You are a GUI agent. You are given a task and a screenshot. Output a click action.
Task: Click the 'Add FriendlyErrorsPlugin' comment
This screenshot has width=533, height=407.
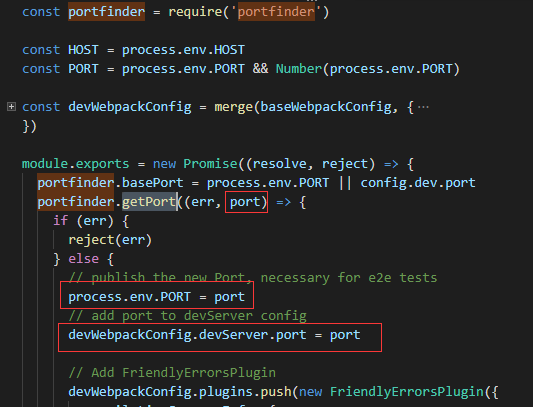tap(172, 373)
